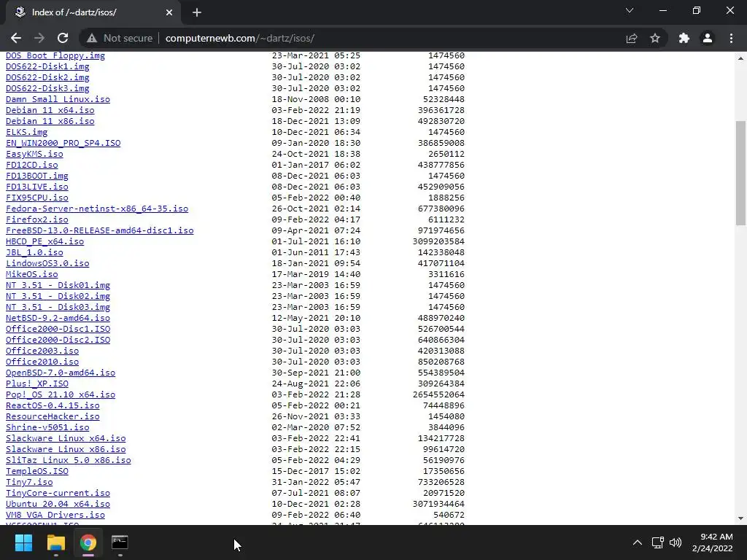Click the forward navigation arrow

click(39, 38)
